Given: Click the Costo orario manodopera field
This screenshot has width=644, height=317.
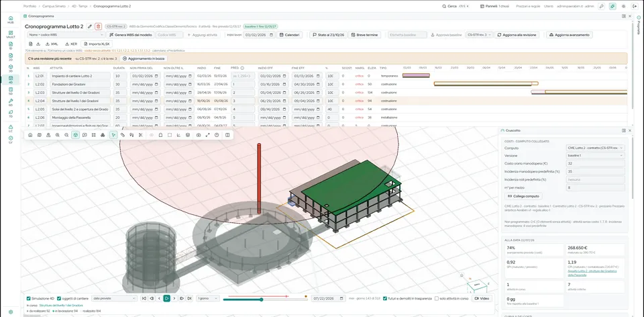Looking at the screenshot, I should pos(595,164).
